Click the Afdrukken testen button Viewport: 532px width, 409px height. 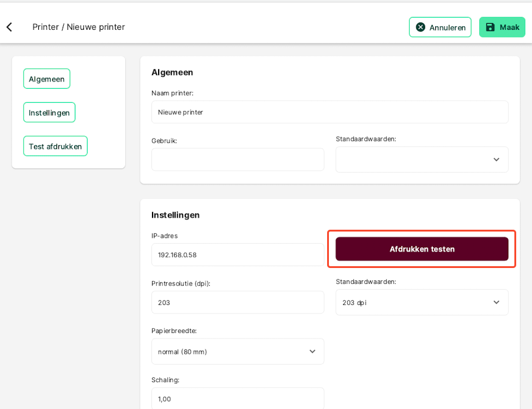(422, 249)
